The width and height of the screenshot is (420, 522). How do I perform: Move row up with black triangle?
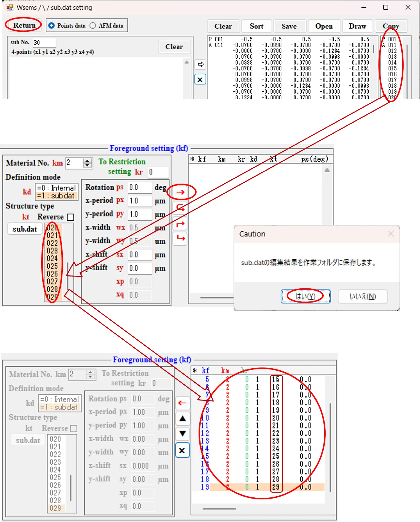tap(182, 418)
